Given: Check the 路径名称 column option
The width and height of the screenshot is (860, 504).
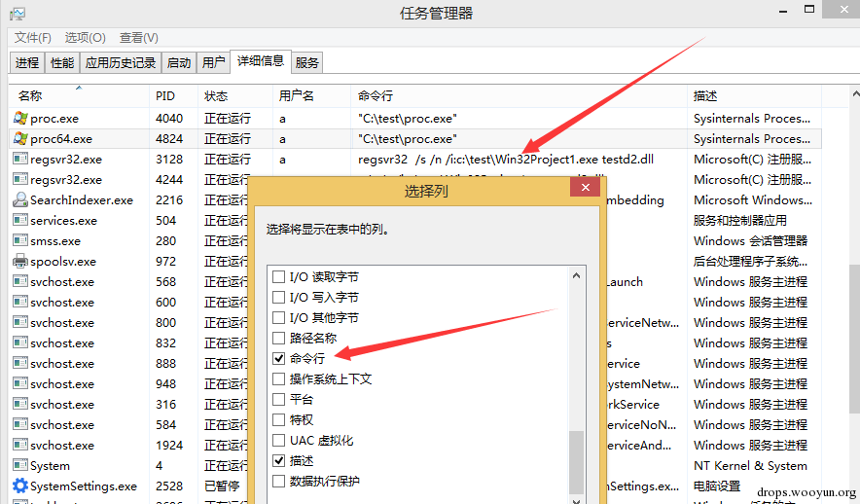Looking at the screenshot, I should pyautogui.click(x=278, y=338).
